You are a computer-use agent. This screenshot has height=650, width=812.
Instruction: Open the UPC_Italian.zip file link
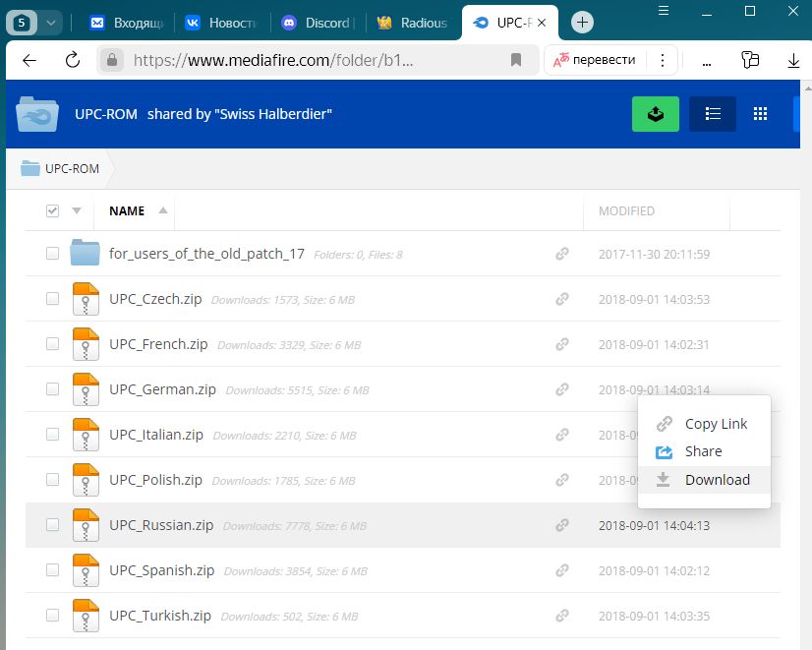point(156,435)
